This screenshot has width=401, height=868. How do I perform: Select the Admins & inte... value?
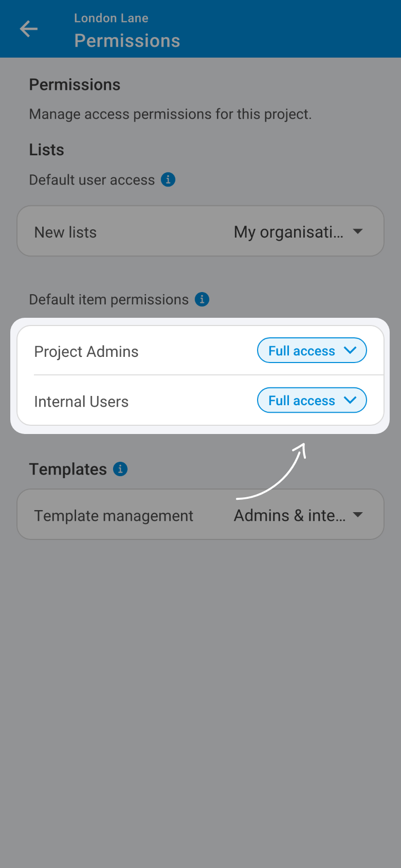click(289, 515)
